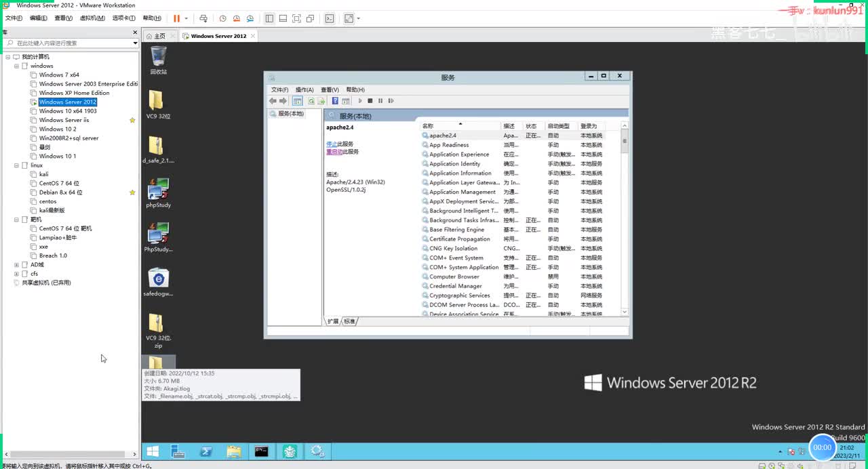
Task: Toggle favorite star for Windows Server iis
Action: pyautogui.click(x=132, y=120)
